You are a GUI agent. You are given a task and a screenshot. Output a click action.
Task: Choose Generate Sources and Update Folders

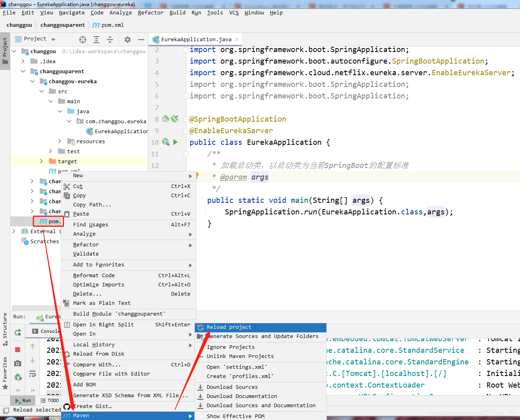260,336
